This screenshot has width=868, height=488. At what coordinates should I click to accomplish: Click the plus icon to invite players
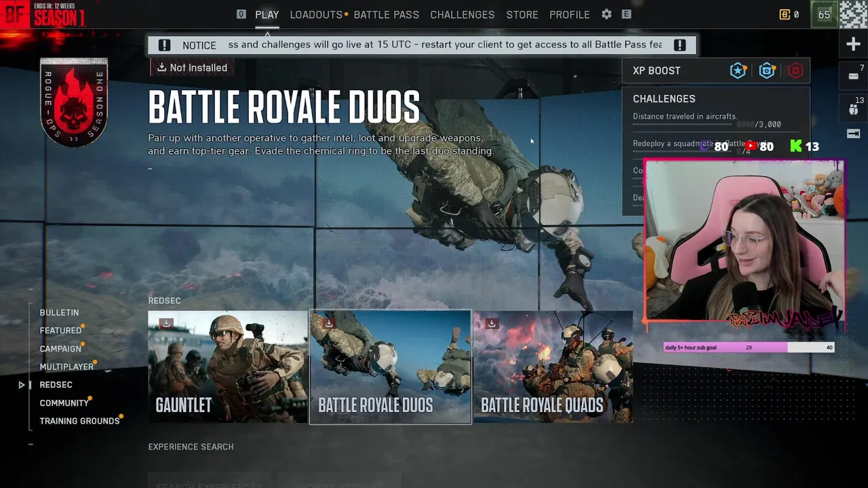[x=853, y=45]
